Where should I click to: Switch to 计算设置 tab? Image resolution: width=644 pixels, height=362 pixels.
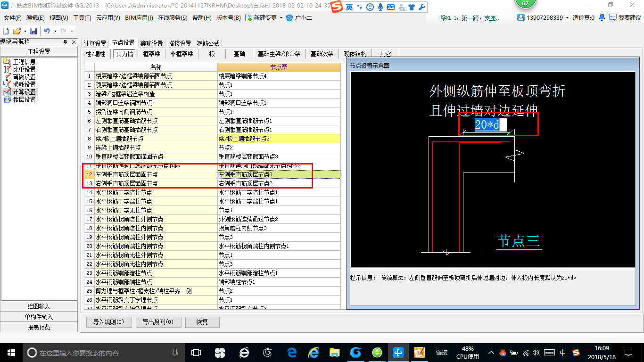[95, 43]
